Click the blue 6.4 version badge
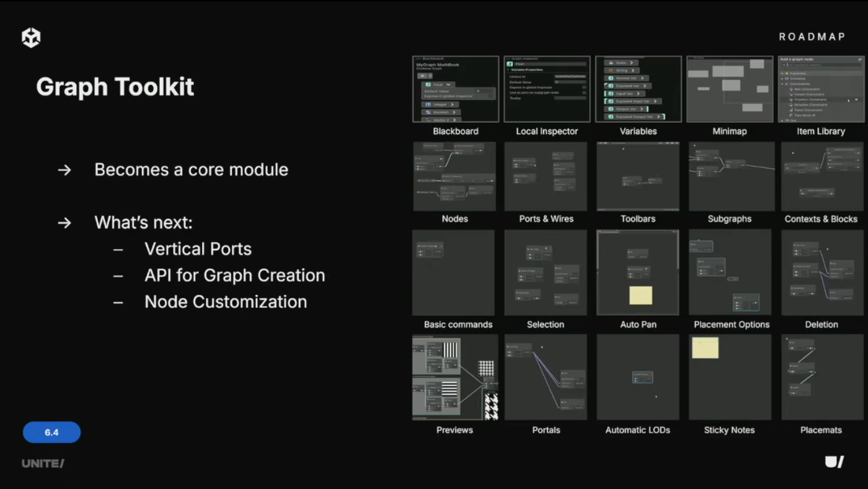Viewport: 868px width, 489px height. pos(51,432)
